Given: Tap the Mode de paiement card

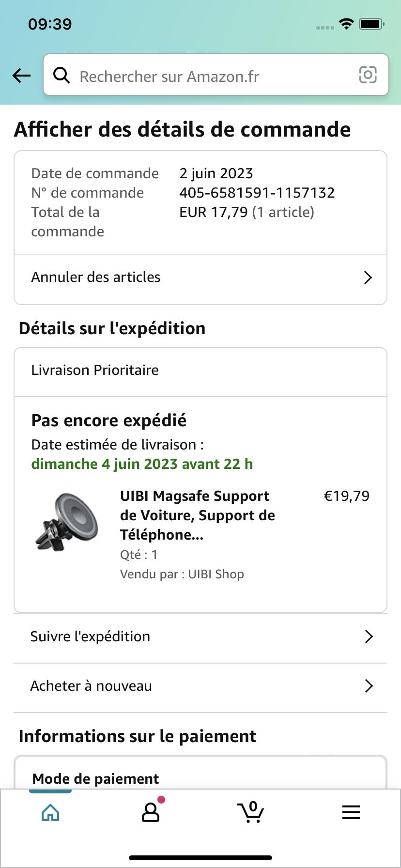Looking at the screenshot, I should [200, 775].
